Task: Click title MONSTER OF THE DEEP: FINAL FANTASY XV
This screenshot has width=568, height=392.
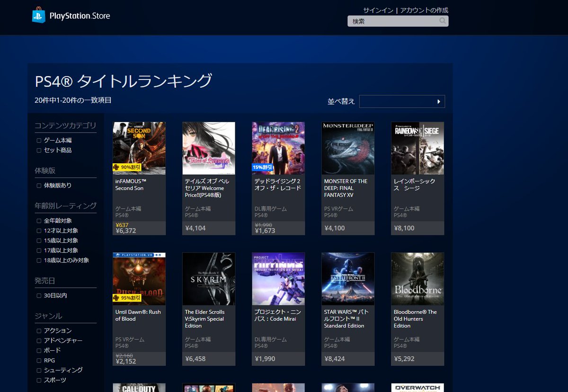Action: point(346,188)
